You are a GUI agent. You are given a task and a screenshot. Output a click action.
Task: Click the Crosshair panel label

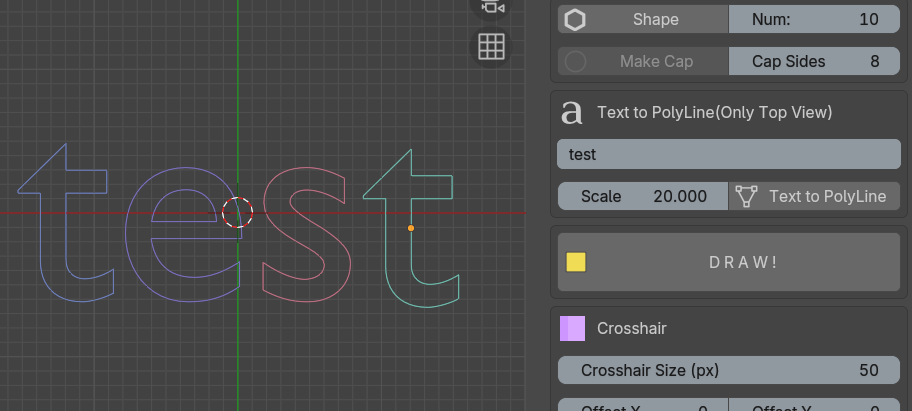pos(632,328)
